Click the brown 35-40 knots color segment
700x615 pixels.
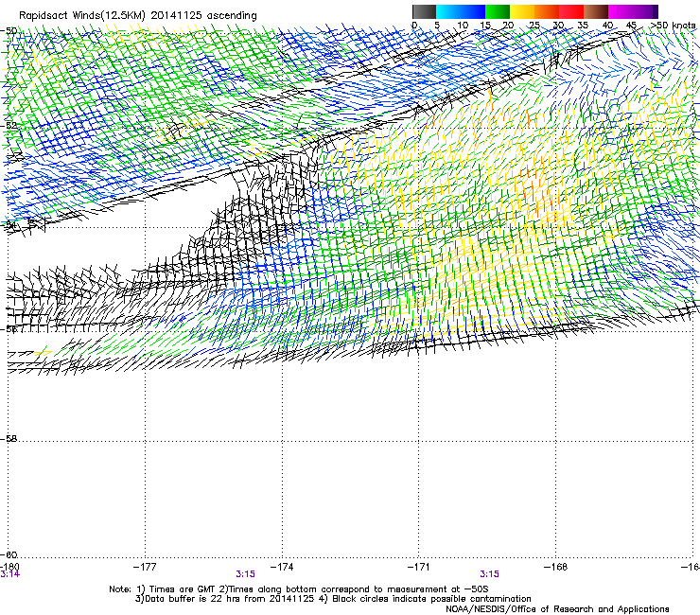(x=596, y=11)
